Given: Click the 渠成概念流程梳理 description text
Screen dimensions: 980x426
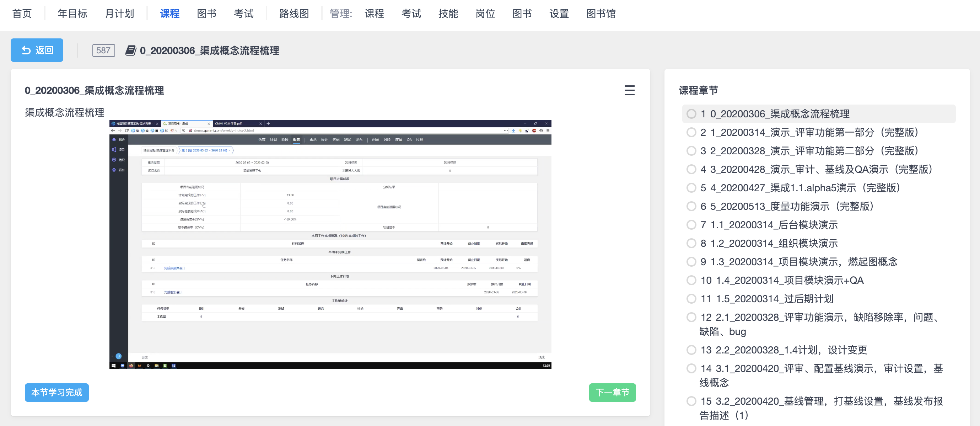Looking at the screenshot, I should coord(65,112).
